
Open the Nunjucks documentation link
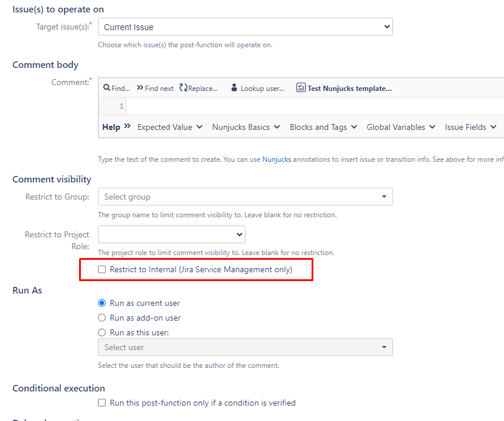click(276, 159)
